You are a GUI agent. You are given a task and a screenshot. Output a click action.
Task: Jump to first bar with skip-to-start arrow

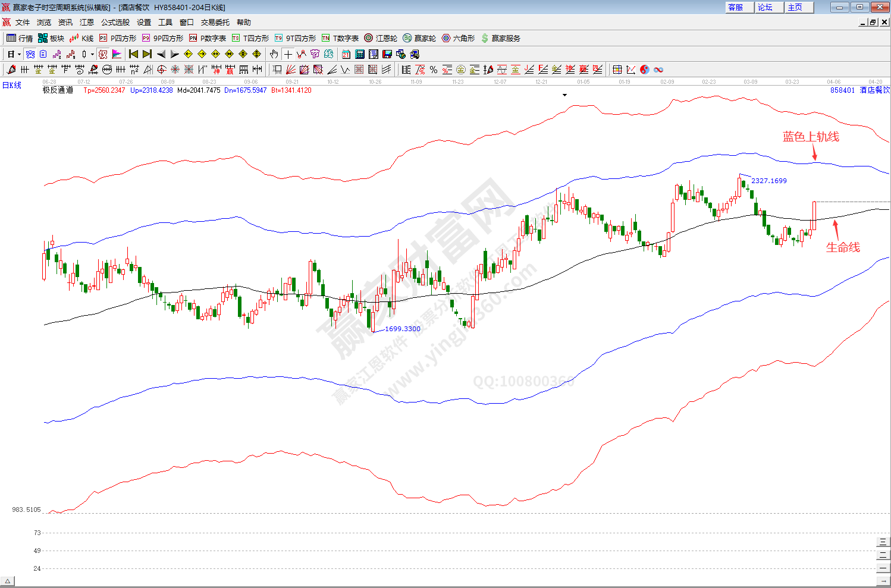coord(133,54)
